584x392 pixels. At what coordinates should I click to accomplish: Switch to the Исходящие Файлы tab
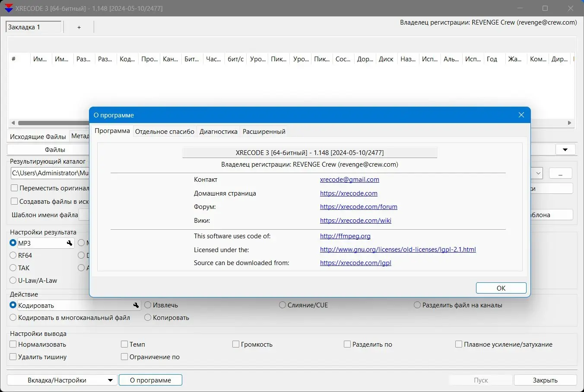click(38, 136)
